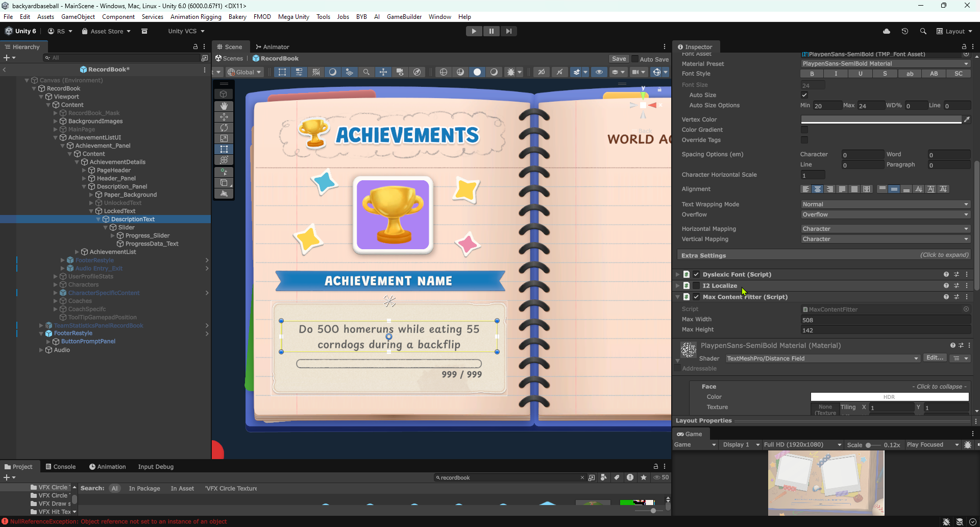Image resolution: width=980 pixels, height=527 pixels.
Task: Disable the Max Content Fitter checkbox
Action: [x=696, y=297]
